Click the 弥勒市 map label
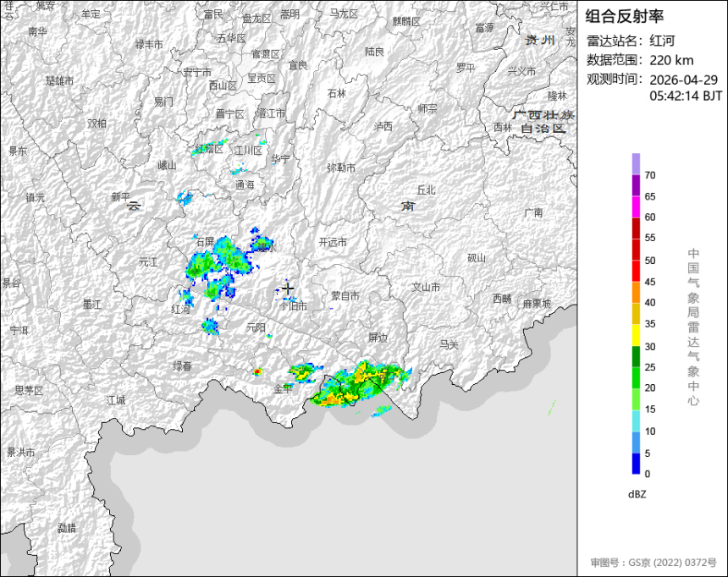Screen dimensions: 728x577 coord(341,168)
